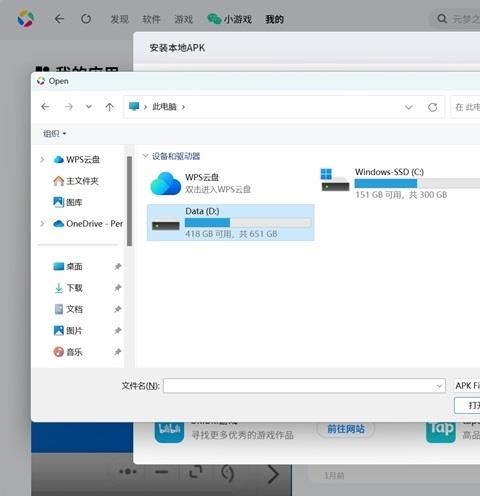Select 图库 in the sidebar
Screen dimensions: 480x496
[68, 202]
